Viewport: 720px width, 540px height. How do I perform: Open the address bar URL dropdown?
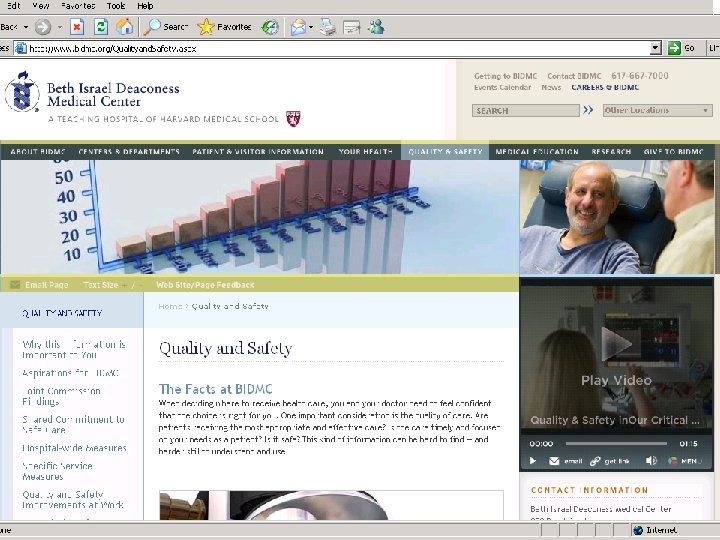tap(656, 48)
